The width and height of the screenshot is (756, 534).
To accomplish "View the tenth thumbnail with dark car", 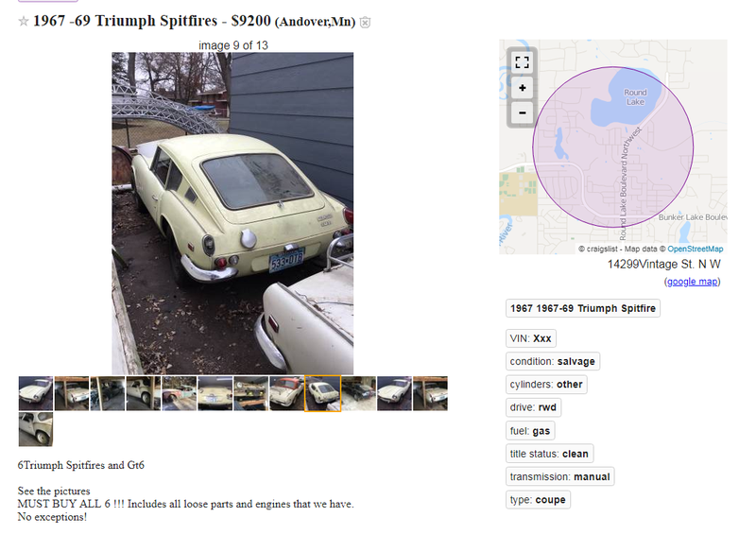I will 359,393.
